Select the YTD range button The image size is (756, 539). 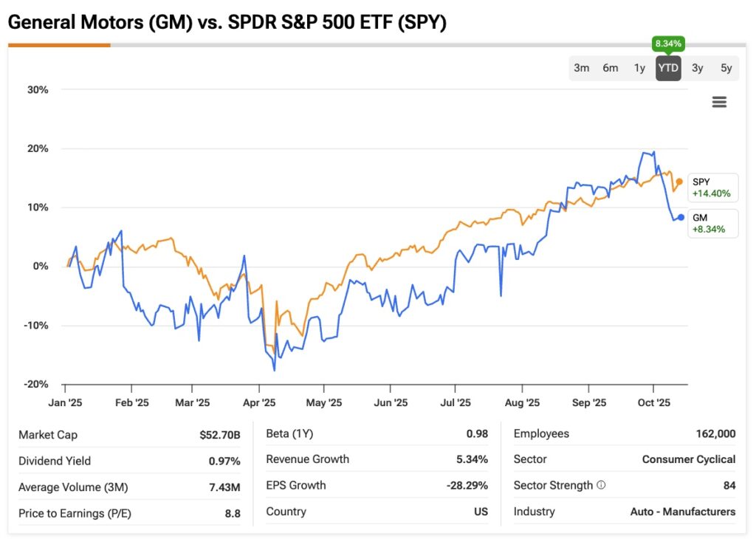point(668,68)
